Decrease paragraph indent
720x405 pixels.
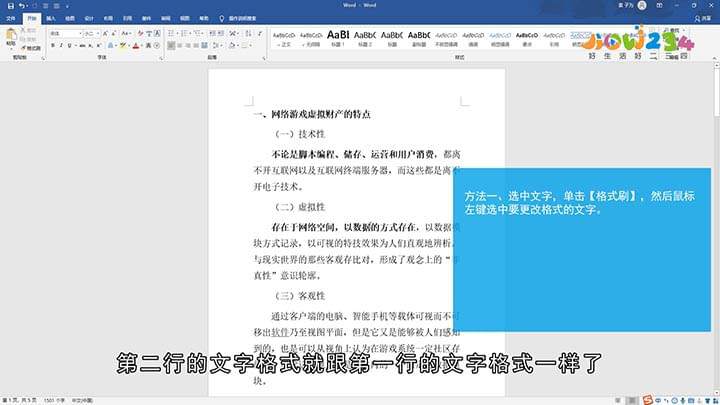click(x=213, y=34)
